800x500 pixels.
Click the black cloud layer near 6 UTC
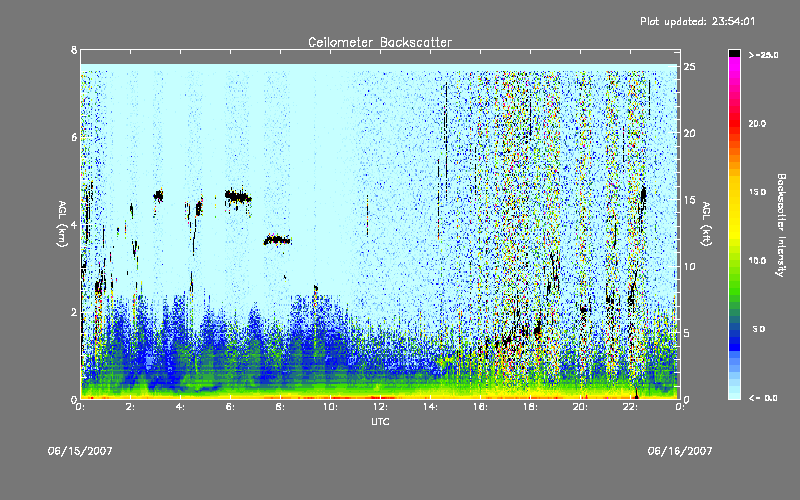(238, 196)
